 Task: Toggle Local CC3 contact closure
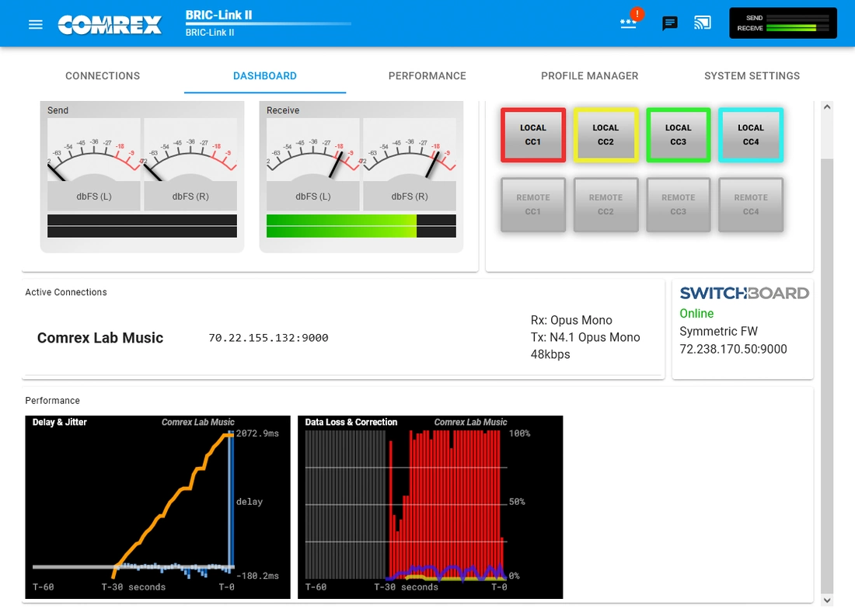pos(678,135)
